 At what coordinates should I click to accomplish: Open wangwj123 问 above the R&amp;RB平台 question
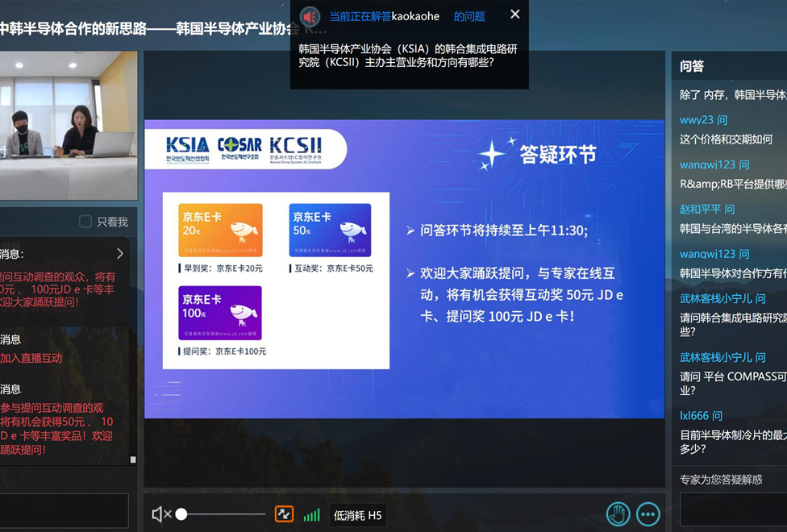(x=714, y=164)
